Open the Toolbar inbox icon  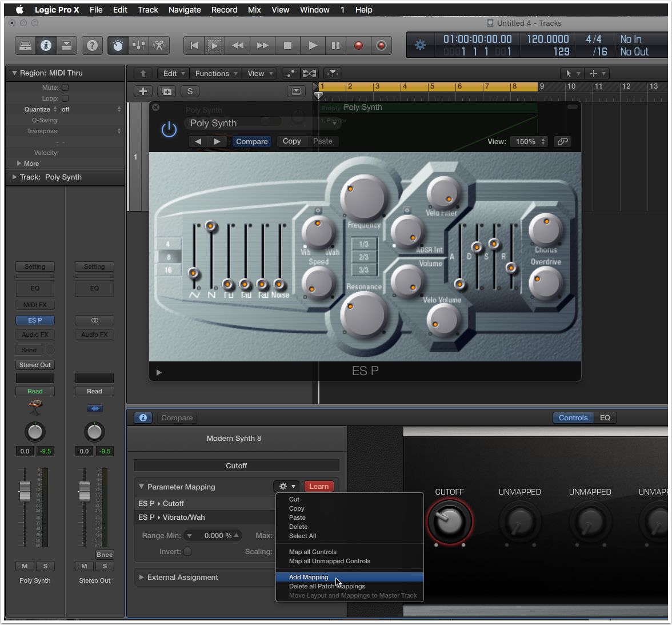click(x=66, y=46)
